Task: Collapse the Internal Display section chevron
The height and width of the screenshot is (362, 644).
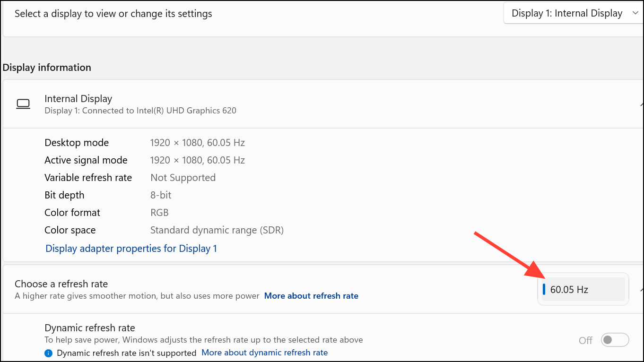Action: [x=641, y=104]
